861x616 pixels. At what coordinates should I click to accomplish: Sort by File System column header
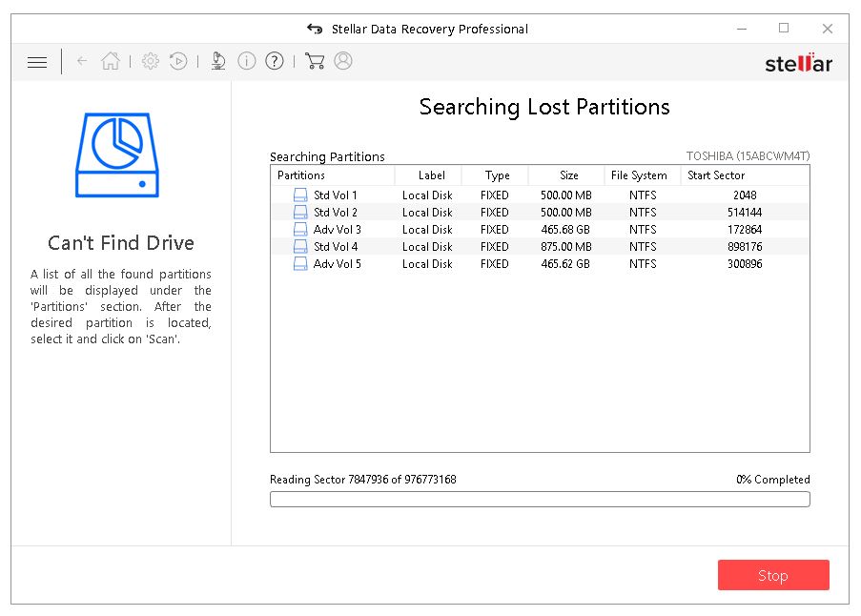pos(643,175)
